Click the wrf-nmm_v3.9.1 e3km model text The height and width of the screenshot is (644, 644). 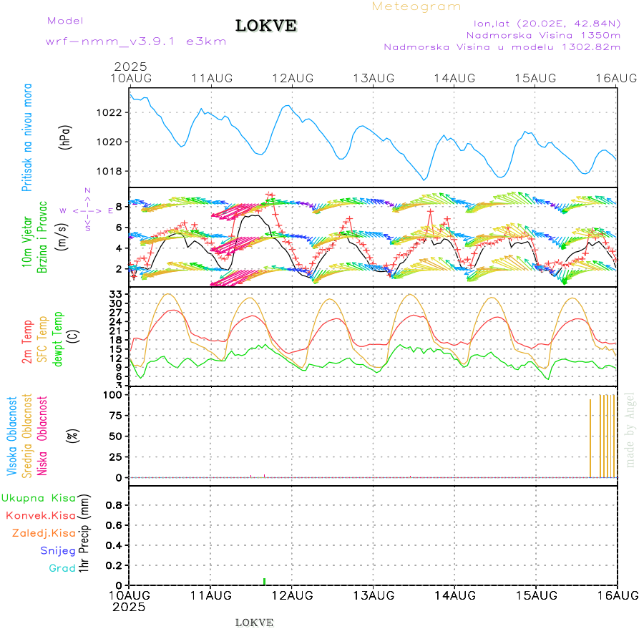[x=135, y=41]
